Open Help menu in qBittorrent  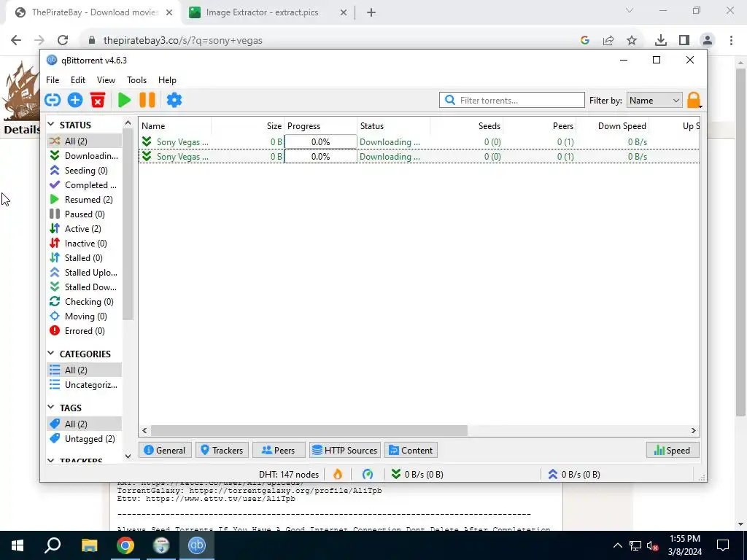pyautogui.click(x=167, y=80)
